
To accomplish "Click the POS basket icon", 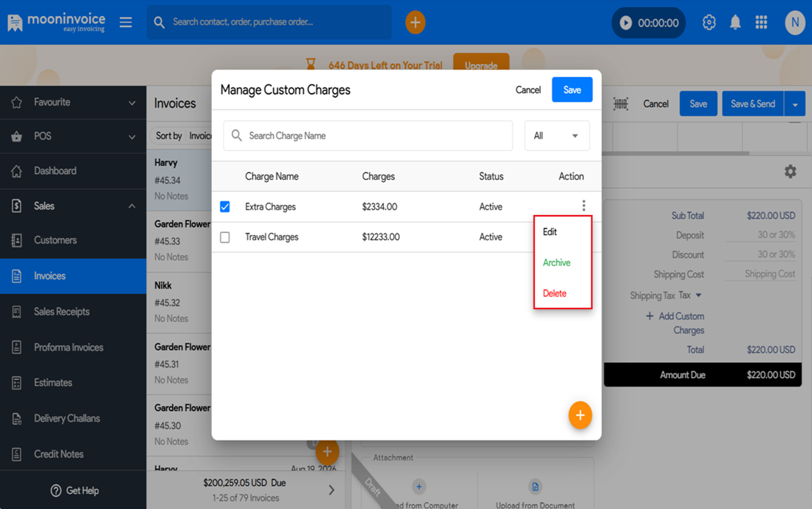I will click(x=16, y=136).
